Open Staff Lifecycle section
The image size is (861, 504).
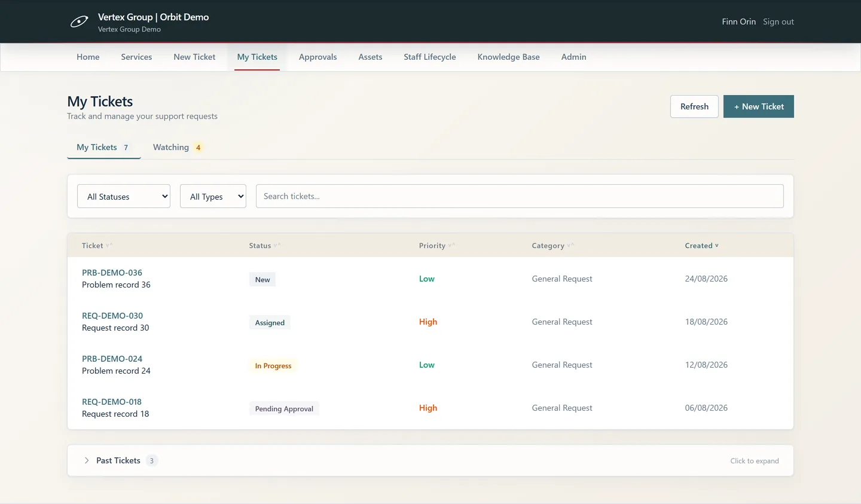430,57
